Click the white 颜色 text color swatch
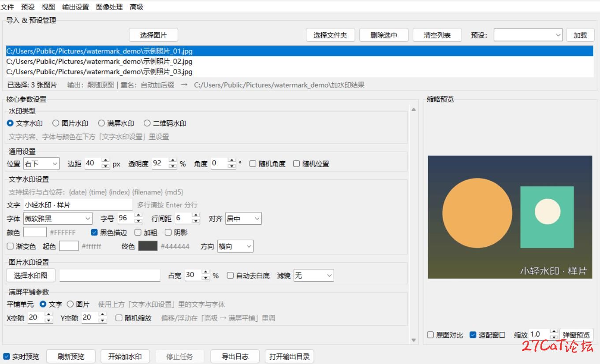This screenshot has height=364, width=600. [x=35, y=232]
